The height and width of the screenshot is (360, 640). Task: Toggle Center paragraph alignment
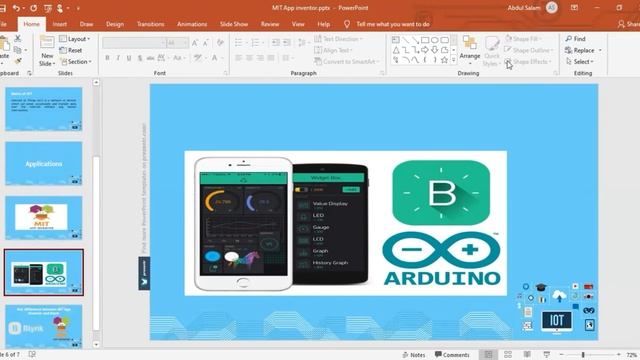[249, 58]
